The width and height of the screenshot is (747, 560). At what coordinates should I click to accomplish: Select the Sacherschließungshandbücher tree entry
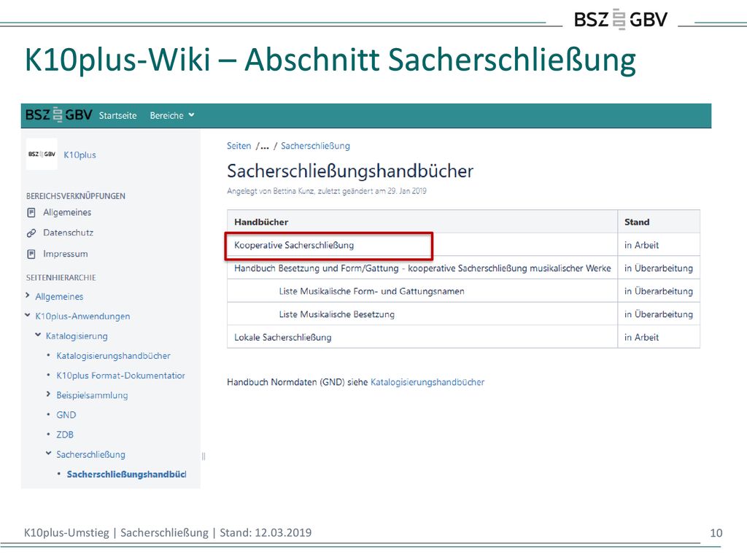tap(126, 474)
